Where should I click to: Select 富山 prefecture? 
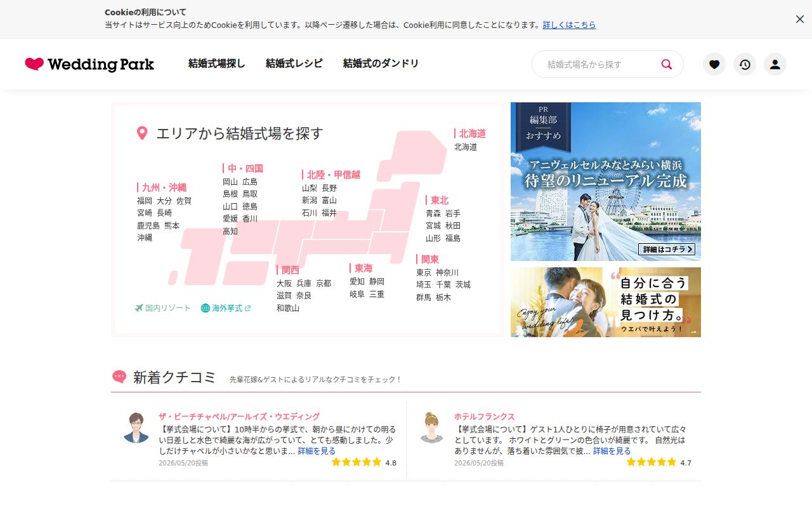click(x=329, y=200)
